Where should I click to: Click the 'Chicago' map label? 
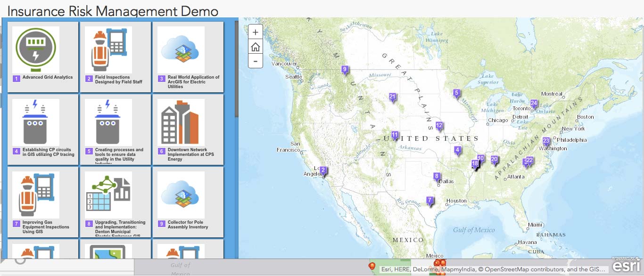pos(498,120)
